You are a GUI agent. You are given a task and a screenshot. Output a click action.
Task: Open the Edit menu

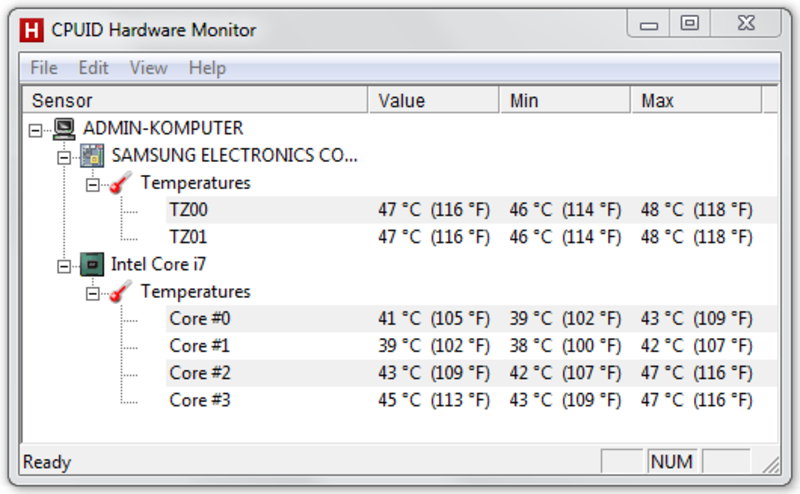93,68
